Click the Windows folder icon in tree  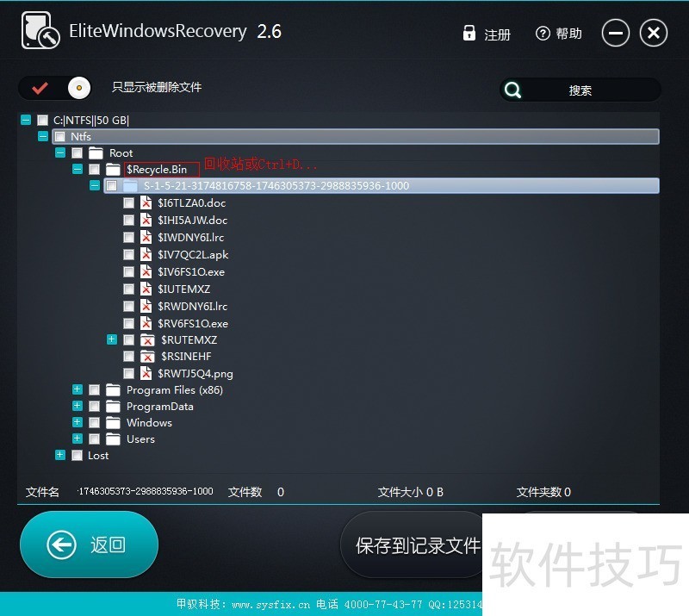113,423
